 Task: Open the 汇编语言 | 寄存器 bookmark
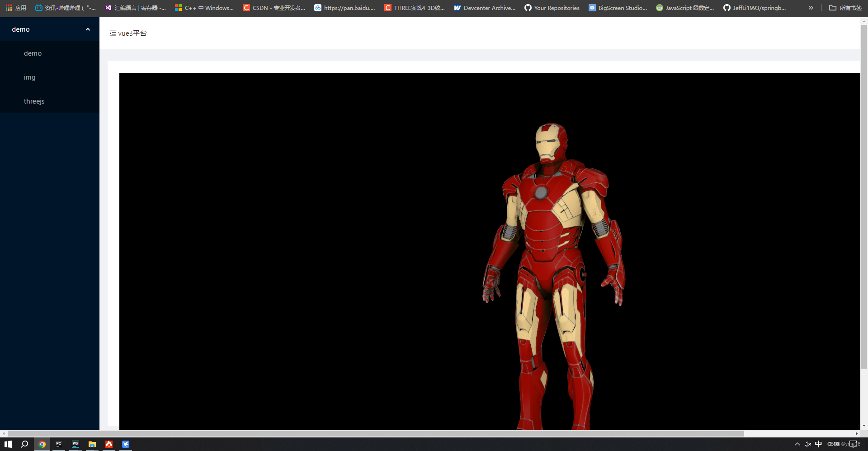click(x=136, y=8)
